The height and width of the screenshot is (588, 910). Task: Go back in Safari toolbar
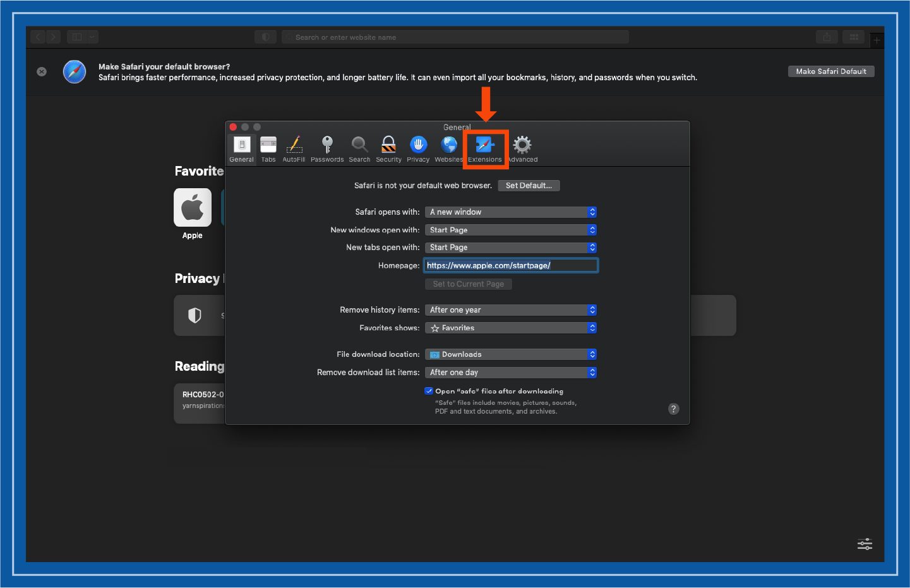click(x=38, y=37)
